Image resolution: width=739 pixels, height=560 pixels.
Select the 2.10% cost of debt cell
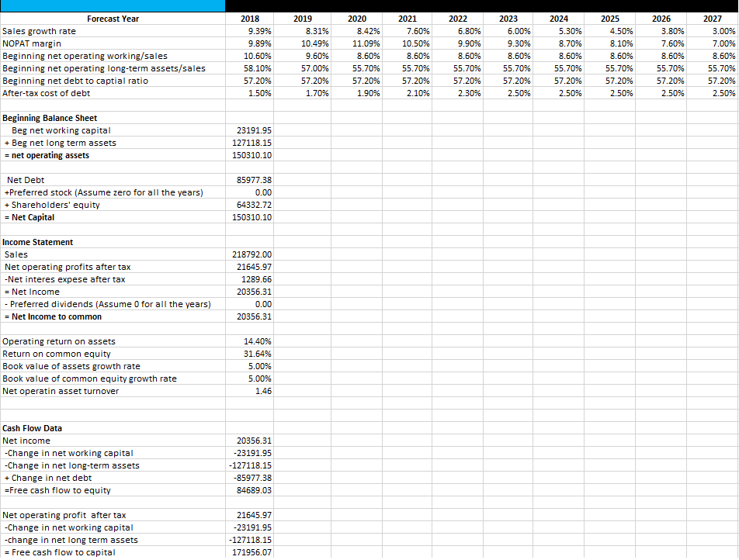tap(408, 93)
